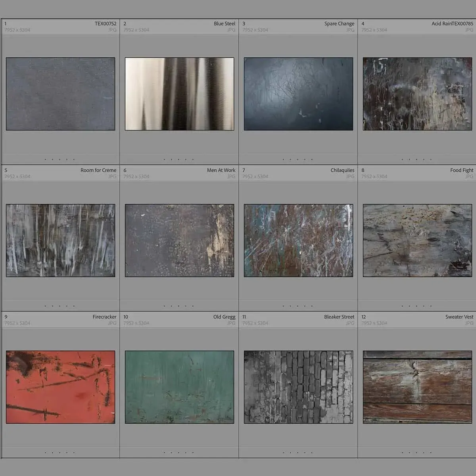Click the 'Old Gregg' title text
This screenshot has width=476, height=476.
point(224,317)
